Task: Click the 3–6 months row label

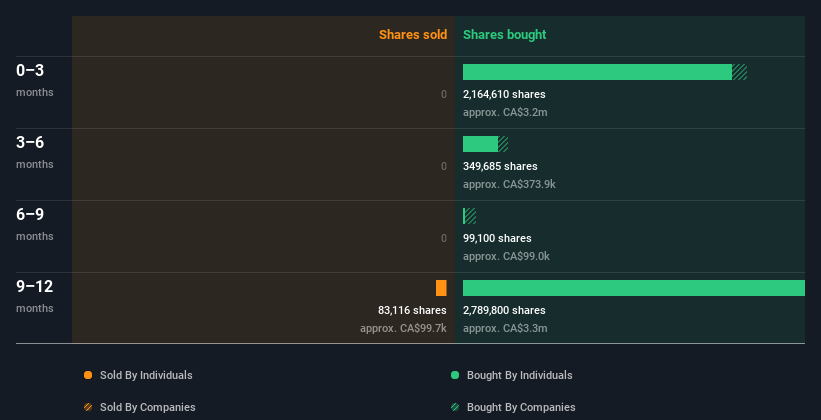Action: point(35,152)
